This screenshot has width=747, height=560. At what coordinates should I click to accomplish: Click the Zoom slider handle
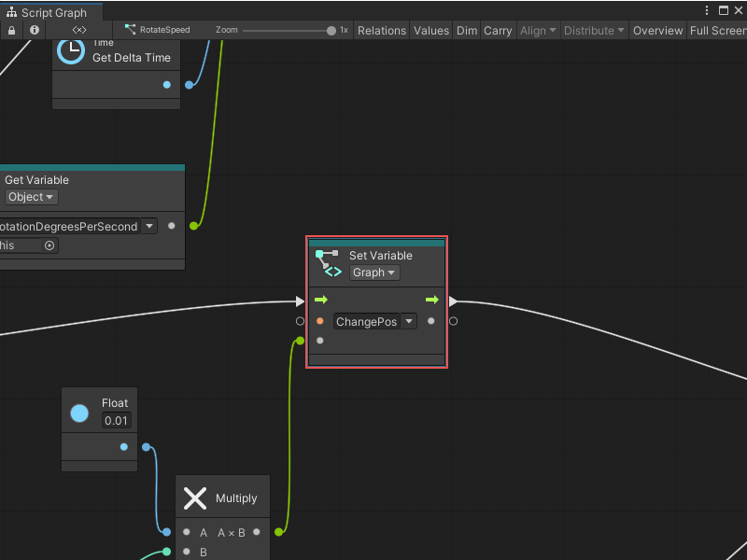pos(329,29)
